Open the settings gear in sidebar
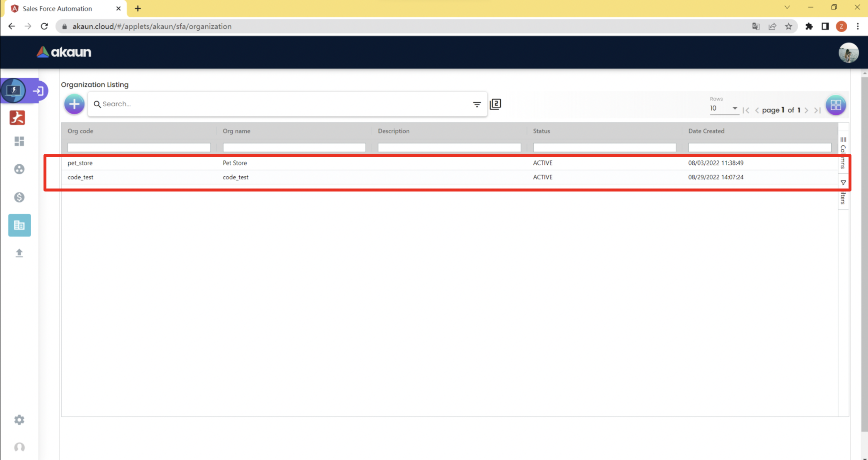 pos(19,420)
